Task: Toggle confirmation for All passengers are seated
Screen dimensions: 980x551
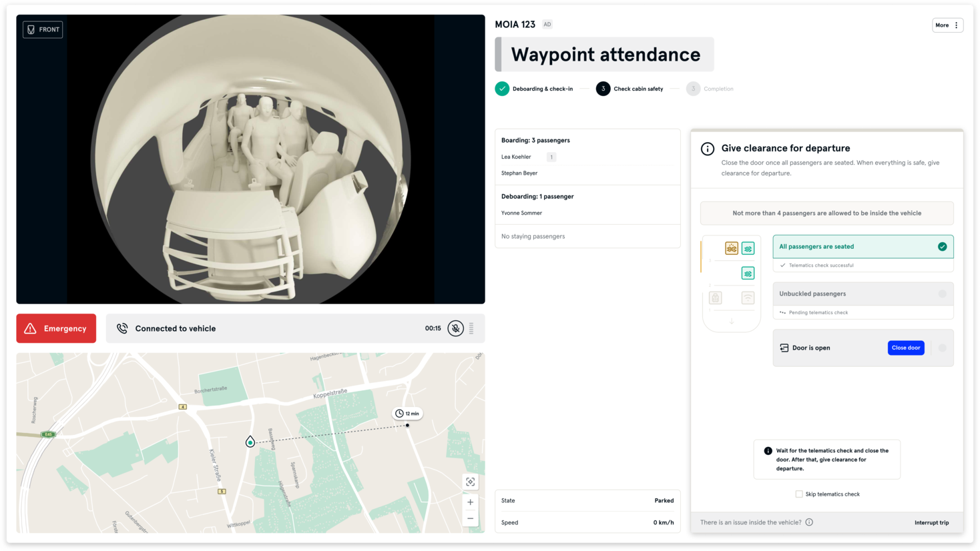Action: [x=943, y=246]
